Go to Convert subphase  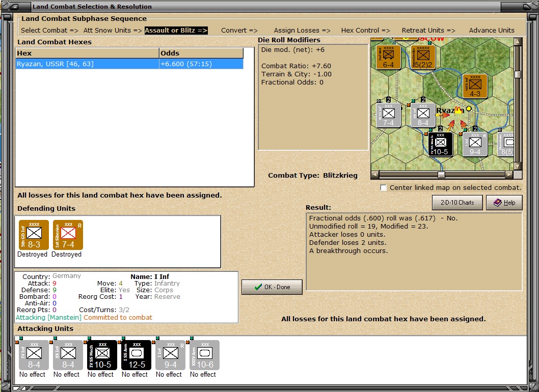pyautogui.click(x=239, y=30)
